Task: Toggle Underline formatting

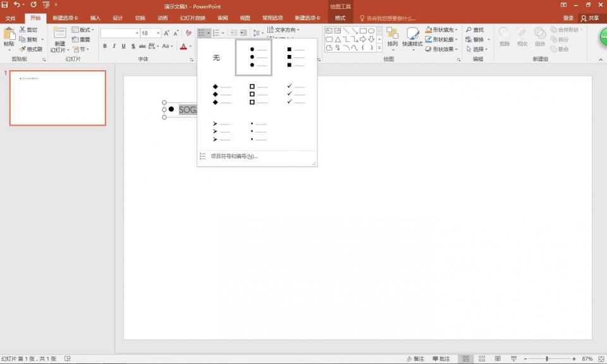Action: 123,46
